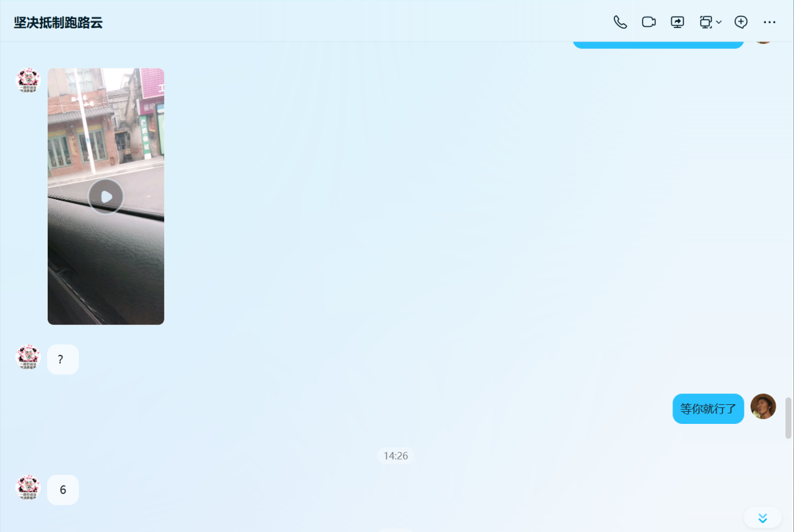Click your own avatar next to 等你就行了
Viewport: 794px width, 532px height.
click(x=763, y=407)
